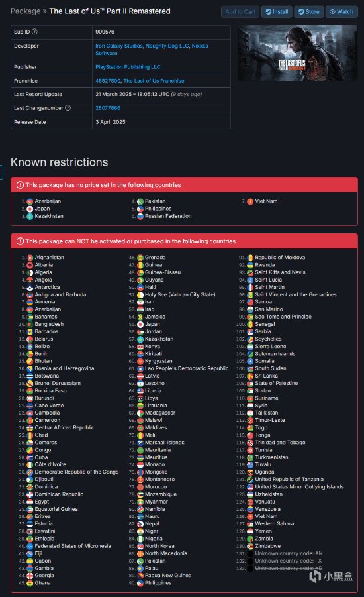Click the Watch button
This screenshot has width=364, height=597.
pos(341,12)
